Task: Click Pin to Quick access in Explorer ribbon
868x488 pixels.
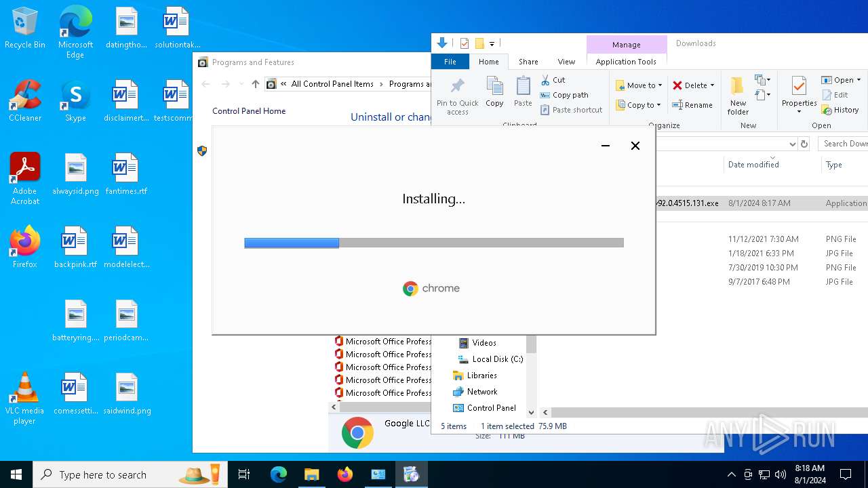Action: coord(458,96)
